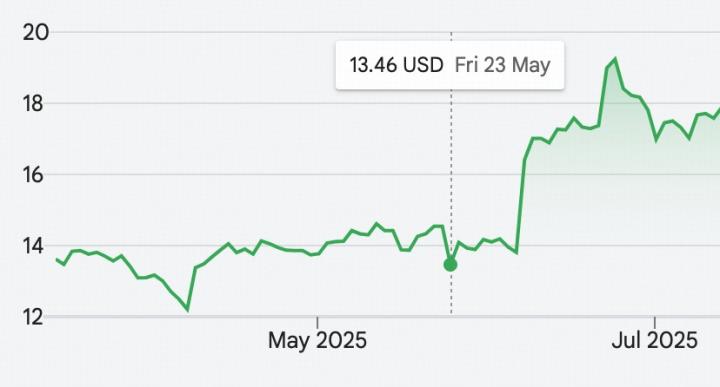Click the lowest trough of the line near 12
The height and width of the screenshot is (387, 720).
[187, 310]
